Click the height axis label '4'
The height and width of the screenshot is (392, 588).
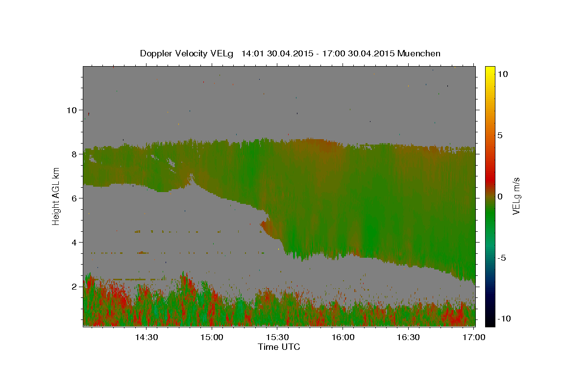click(73, 243)
